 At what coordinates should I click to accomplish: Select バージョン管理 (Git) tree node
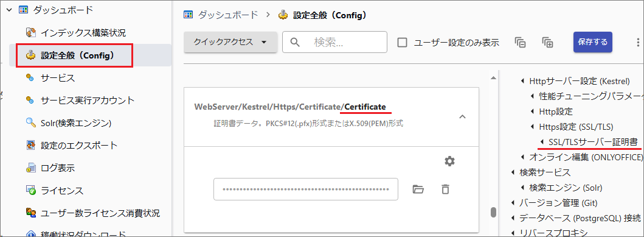(x=559, y=203)
